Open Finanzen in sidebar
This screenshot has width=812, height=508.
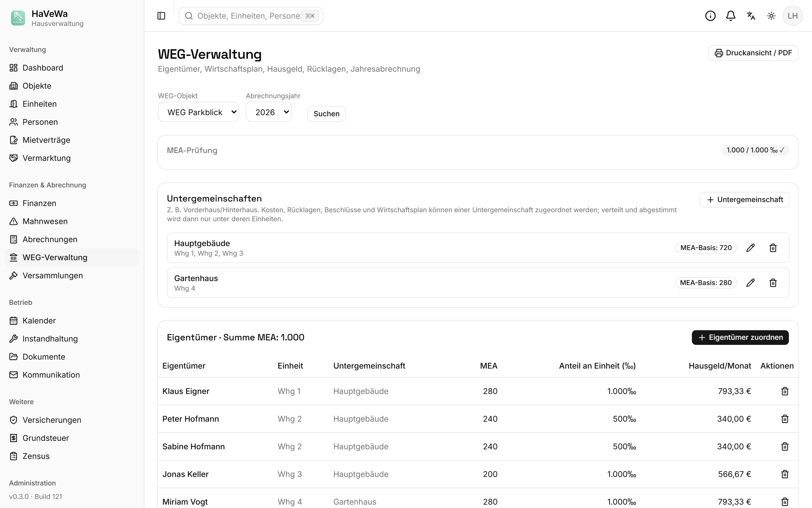(72, 203)
